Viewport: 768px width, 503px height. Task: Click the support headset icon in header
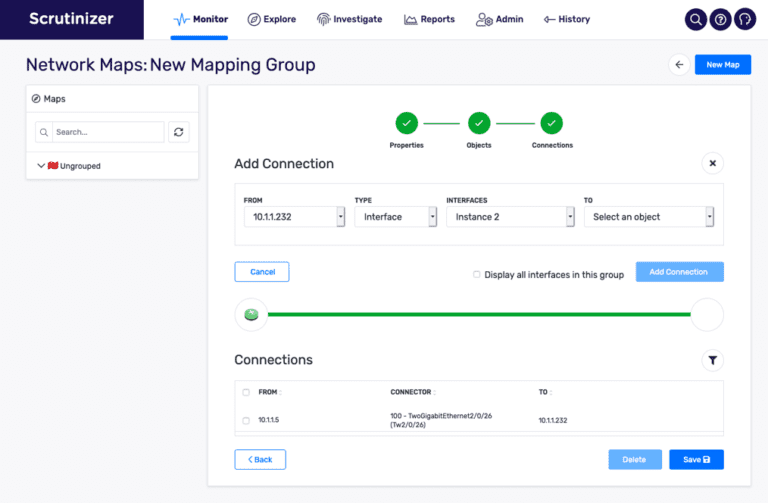745,20
